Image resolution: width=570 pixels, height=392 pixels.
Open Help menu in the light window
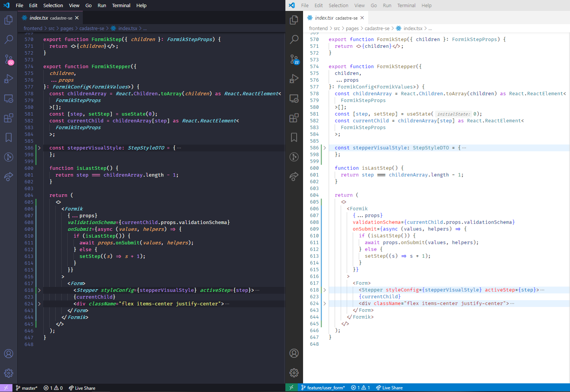427,6
